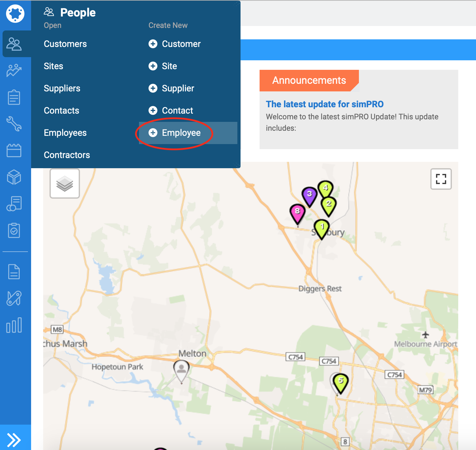Toggle fullscreen map view

pos(441,179)
